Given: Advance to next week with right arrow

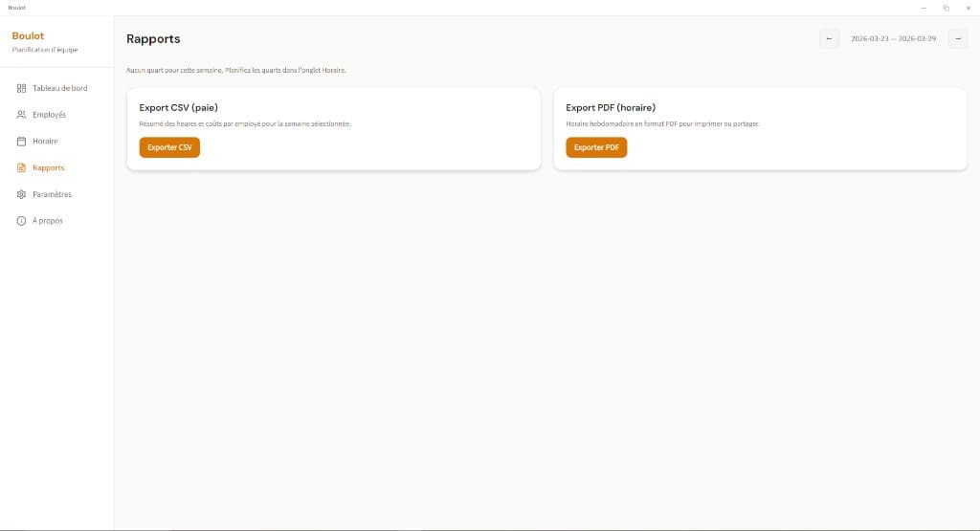Looking at the screenshot, I should [x=957, y=39].
